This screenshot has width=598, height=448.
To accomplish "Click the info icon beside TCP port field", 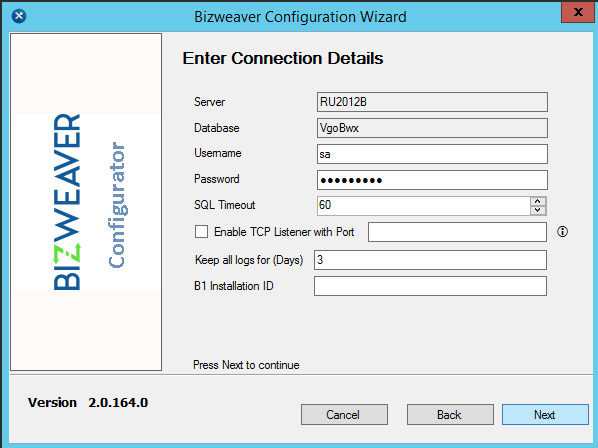I will point(562,231).
